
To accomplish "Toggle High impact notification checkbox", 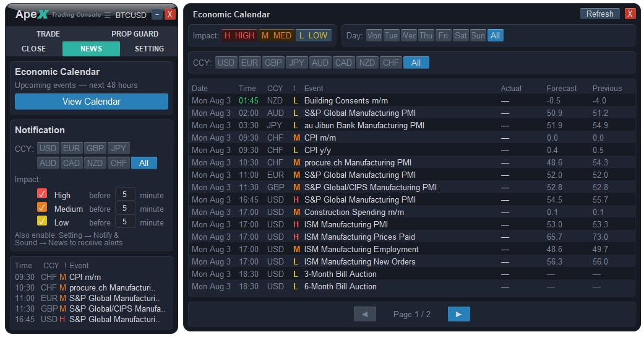I will coord(42,193).
